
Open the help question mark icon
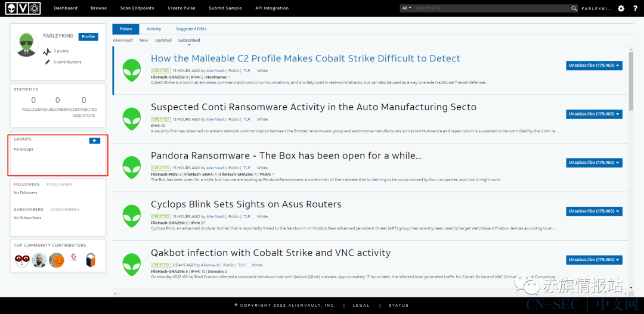pos(635,8)
